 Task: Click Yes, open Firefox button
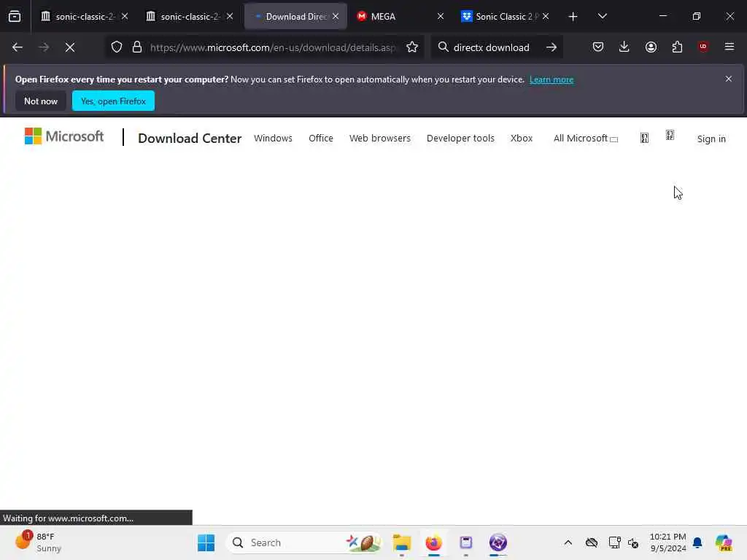click(113, 101)
